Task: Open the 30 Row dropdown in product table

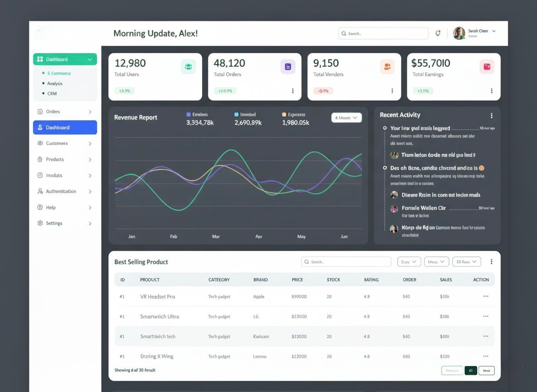Action: click(466, 262)
